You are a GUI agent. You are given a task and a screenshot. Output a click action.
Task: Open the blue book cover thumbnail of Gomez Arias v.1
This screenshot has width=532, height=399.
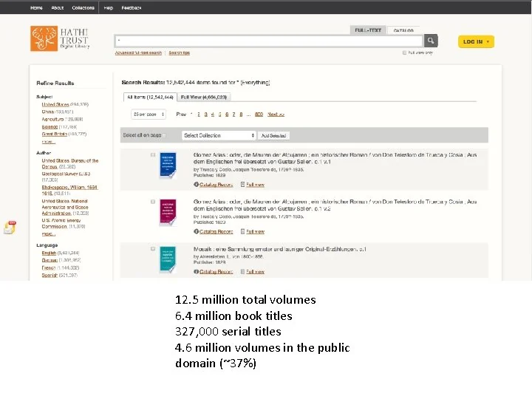click(x=168, y=166)
